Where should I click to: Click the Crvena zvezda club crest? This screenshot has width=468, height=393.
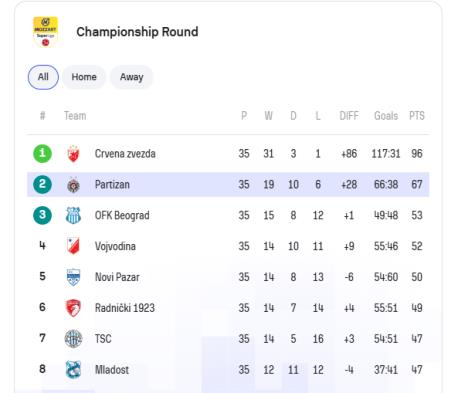point(73,154)
